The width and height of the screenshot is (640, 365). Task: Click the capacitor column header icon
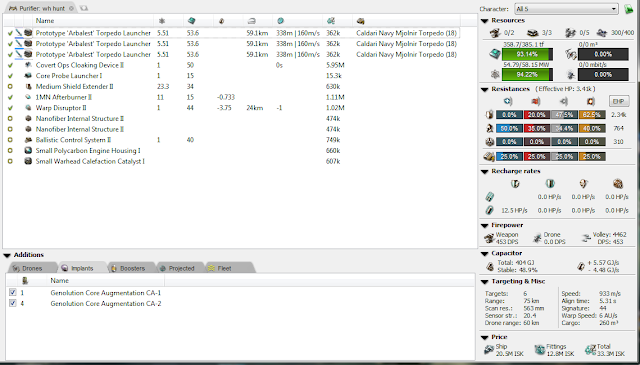coord(221,21)
